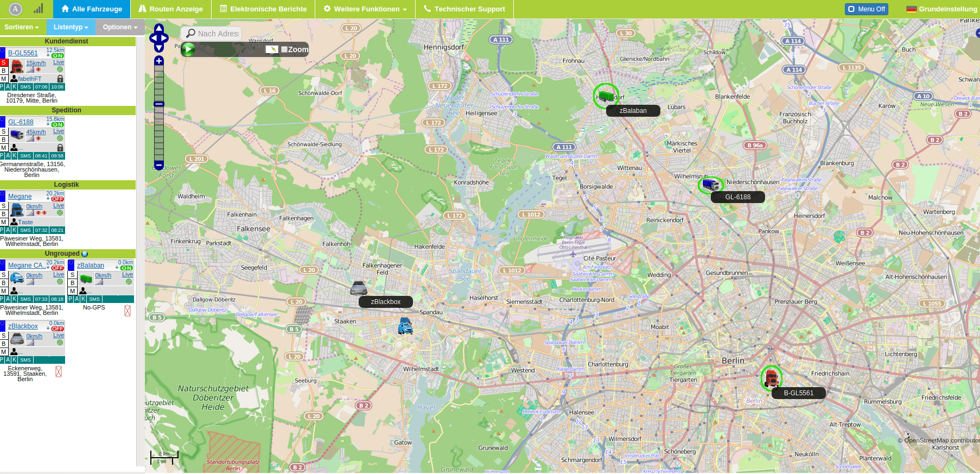Open Technischer Support tab
Image resolution: width=980 pixels, height=474 pixels.
coord(464,9)
